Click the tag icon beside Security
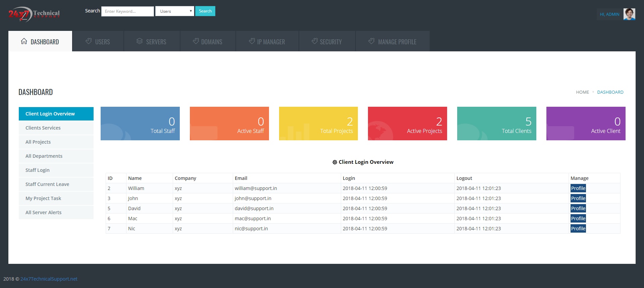 [315, 41]
